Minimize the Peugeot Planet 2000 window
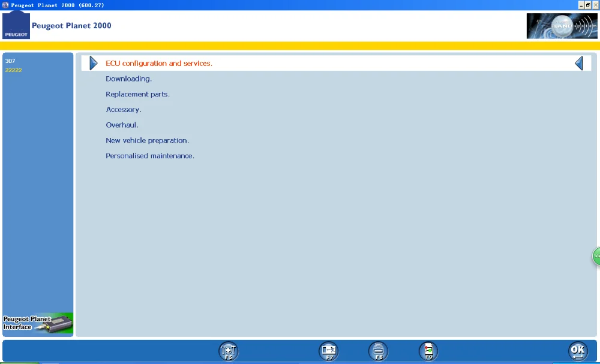Screen dimensions: 600x364 (581, 5)
